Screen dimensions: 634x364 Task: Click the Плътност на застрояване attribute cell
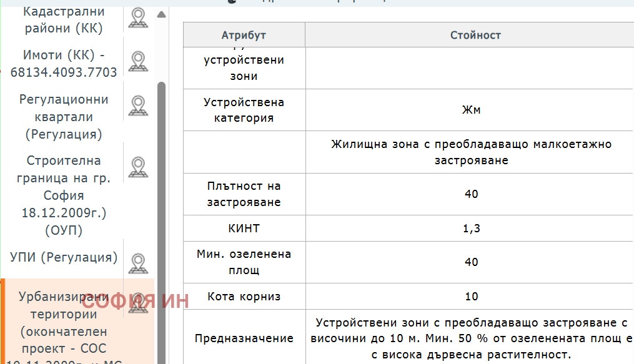(x=244, y=194)
